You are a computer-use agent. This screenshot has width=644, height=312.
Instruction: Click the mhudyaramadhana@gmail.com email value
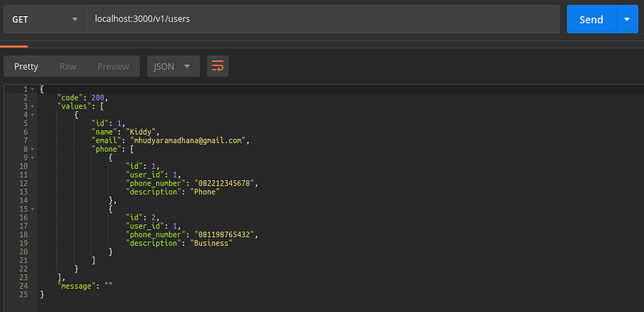click(x=188, y=141)
